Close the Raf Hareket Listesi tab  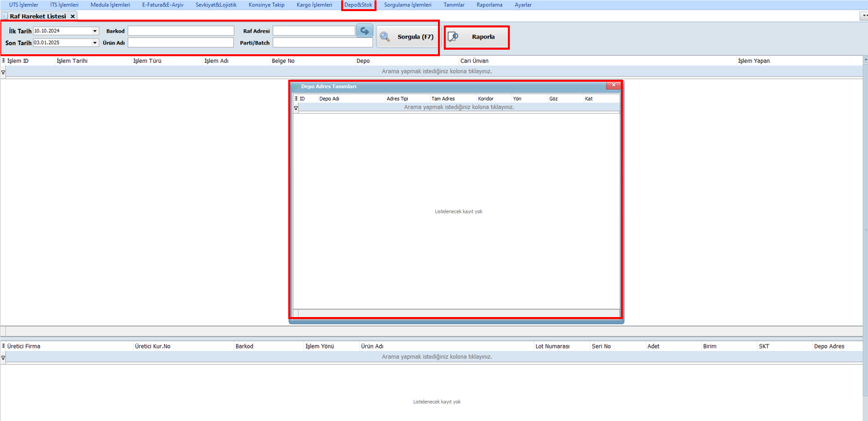click(73, 16)
